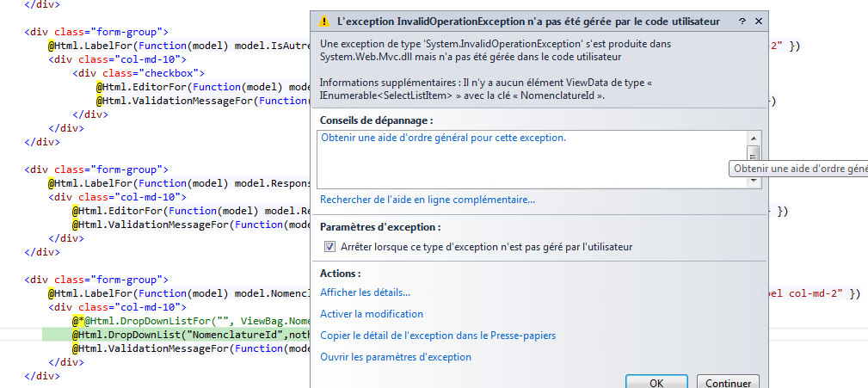This screenshot has width=868, height=388.
Task: Click the @Html.LabelFor model.IsAutre code line
Action: pyautogui.click(x=178, y=46)
